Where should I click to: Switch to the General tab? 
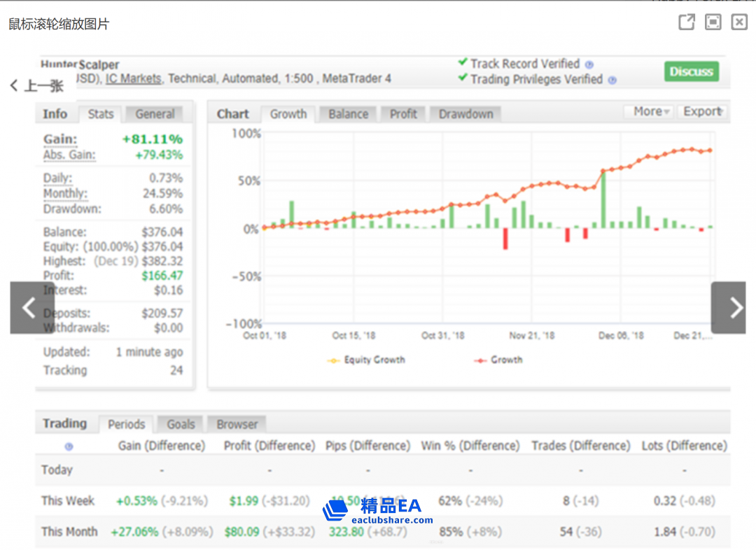pyautogui.click(x=155, y=114)
